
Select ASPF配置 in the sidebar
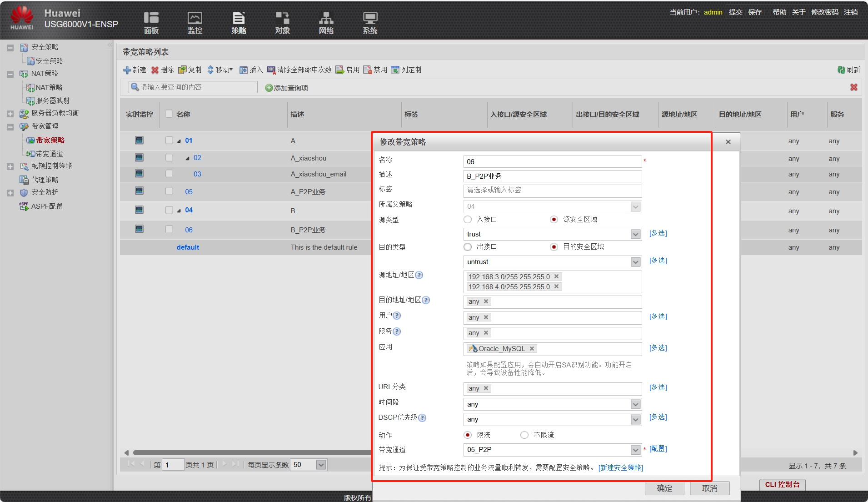47,206
